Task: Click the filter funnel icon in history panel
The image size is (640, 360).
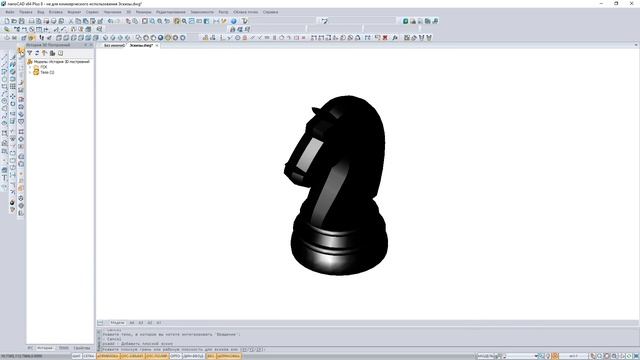Action: [29, 53]
